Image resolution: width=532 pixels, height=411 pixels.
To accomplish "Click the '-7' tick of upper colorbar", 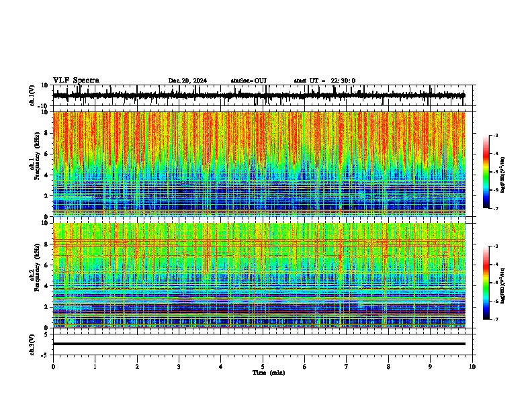I will (495, 208).
